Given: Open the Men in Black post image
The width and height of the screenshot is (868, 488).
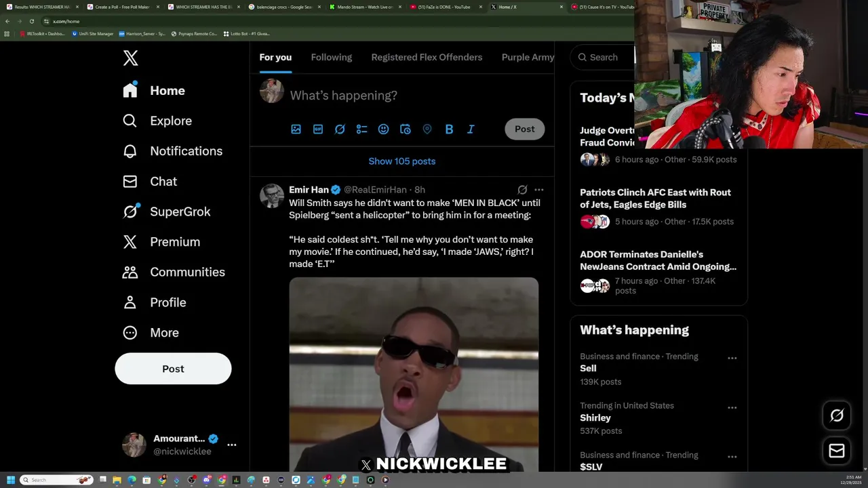Looking at the screenshot, I should (414, 374).
